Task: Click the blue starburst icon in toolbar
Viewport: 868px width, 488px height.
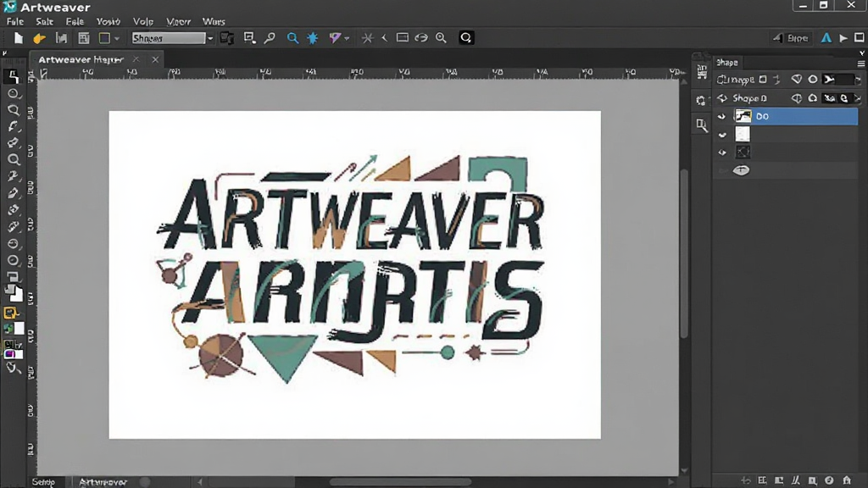Action: click(x=313, y=37)
